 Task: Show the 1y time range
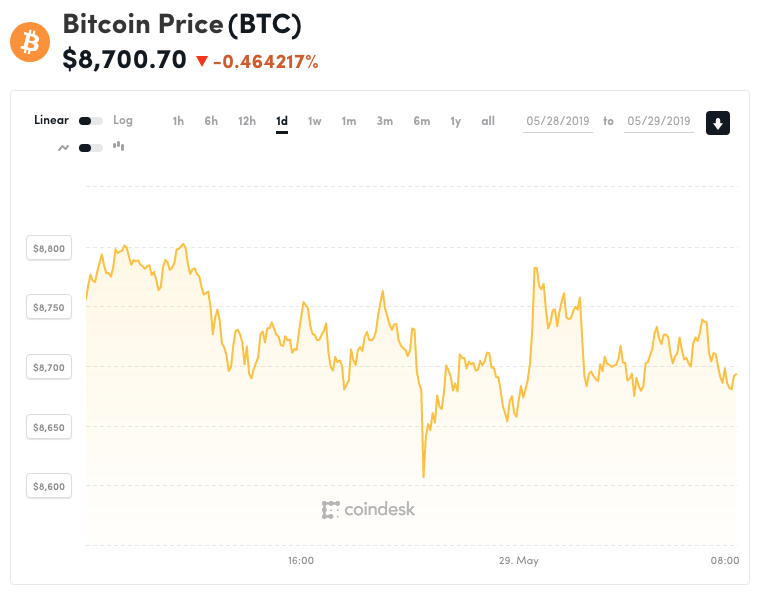pos(455,121)
